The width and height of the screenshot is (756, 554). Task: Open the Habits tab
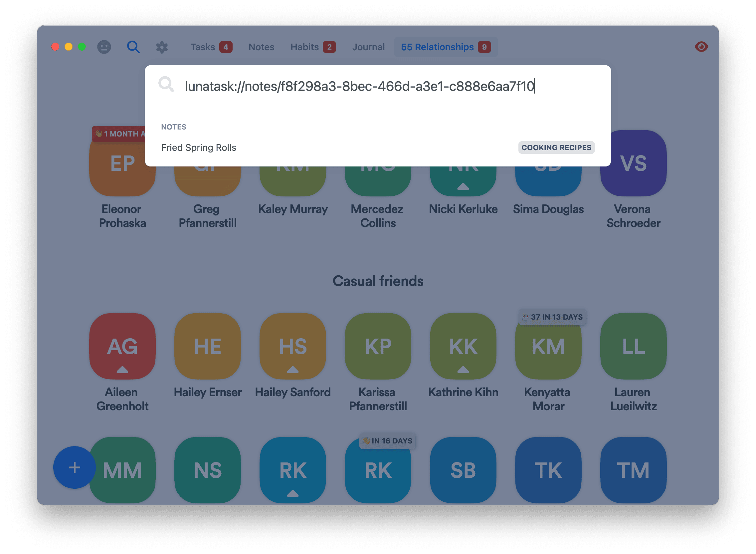click(304, 47)
